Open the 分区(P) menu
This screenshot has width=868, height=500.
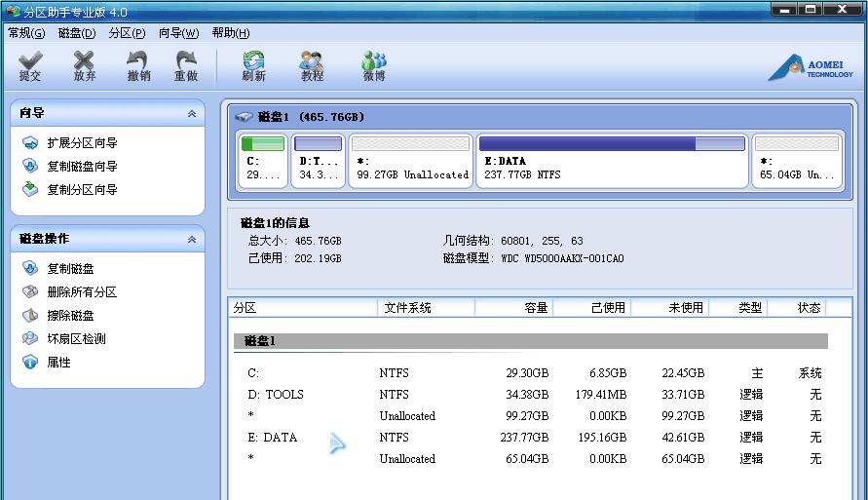[x=128, y=33]
